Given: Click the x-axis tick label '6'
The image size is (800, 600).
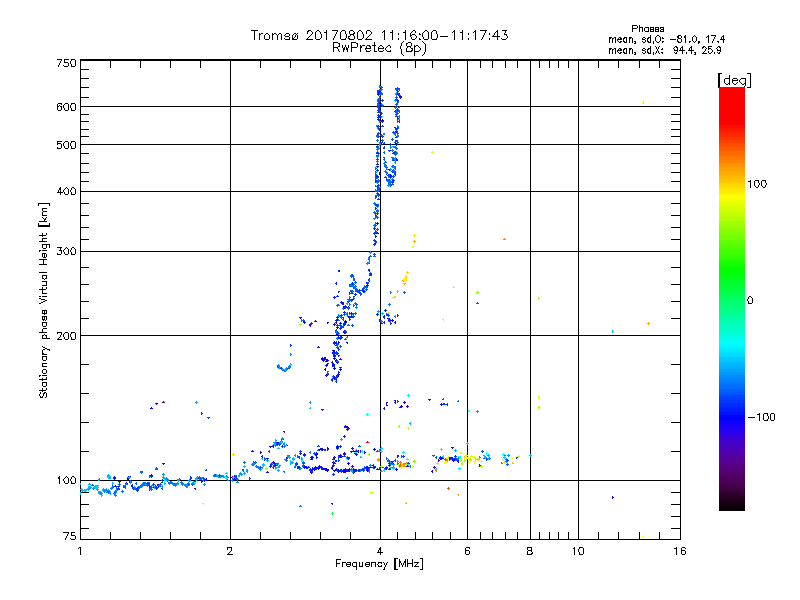Looking at the screenshot, I should click(x=467, y=551).
